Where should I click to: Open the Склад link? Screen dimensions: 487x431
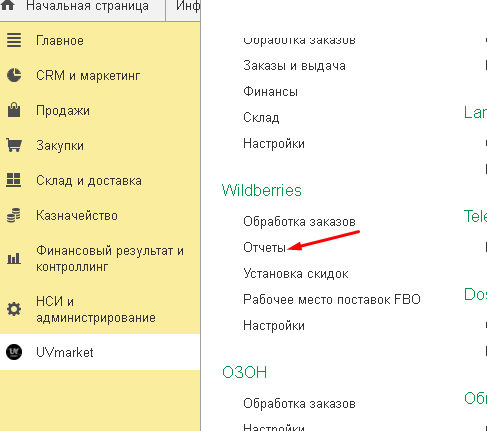coord(261,117)
